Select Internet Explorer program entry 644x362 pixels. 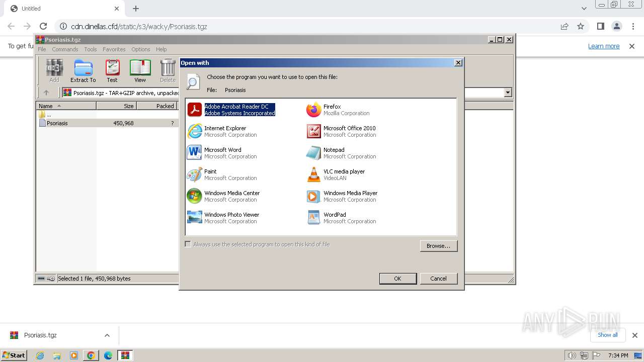tap(222, 131)
